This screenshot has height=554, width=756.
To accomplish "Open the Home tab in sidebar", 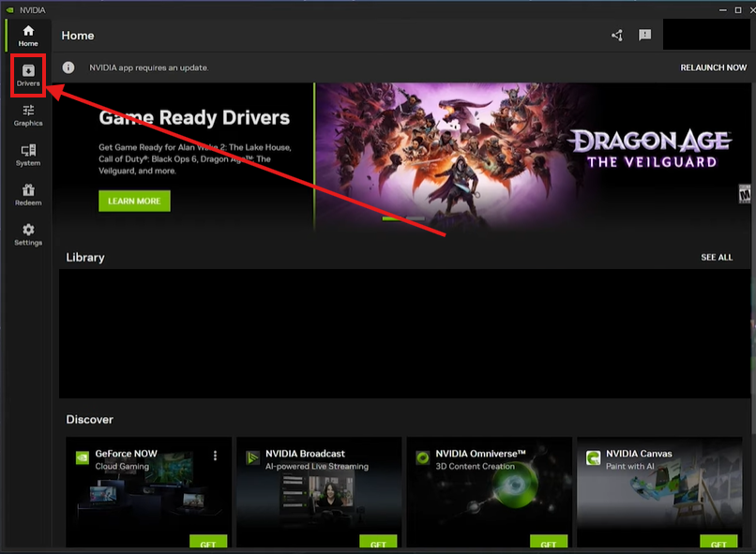I will [x=28, y=36].
